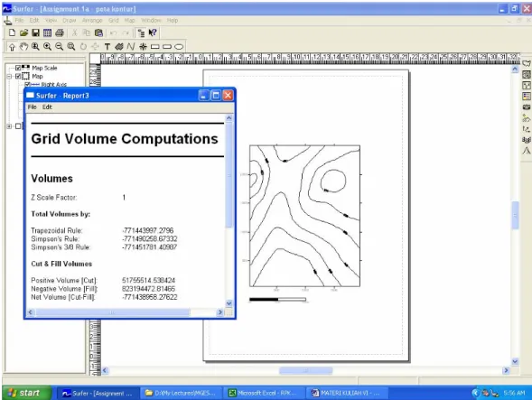Viewport: 532px width, 400px height.
Task: Switch to Surfer taskbar button
Action: click(98, 393)
